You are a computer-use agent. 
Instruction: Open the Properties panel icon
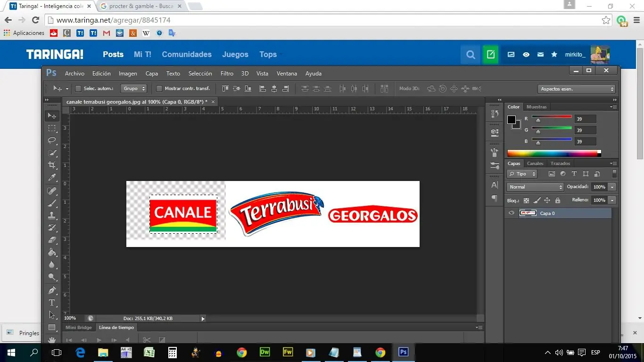[495, 132]
